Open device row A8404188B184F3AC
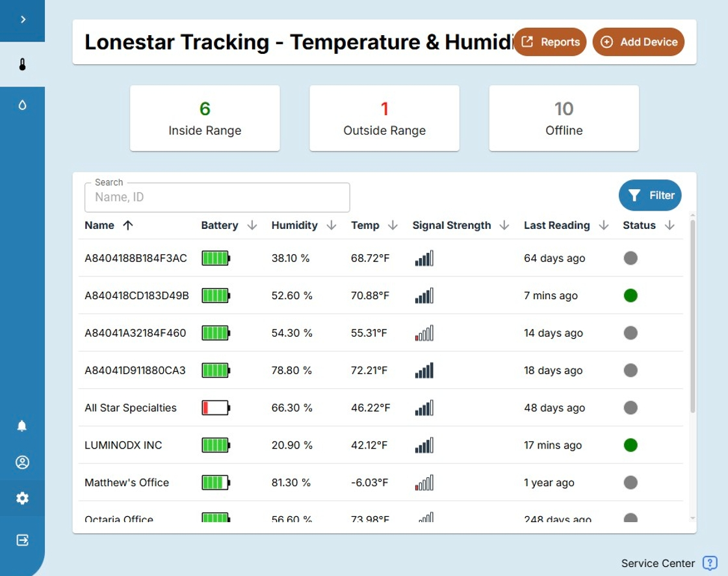The image size is (728, 576). click(381, 258)
